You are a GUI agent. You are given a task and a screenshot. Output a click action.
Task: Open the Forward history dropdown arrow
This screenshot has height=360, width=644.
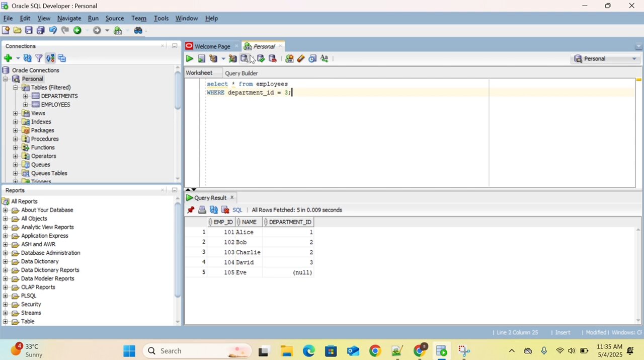(107, 30)
